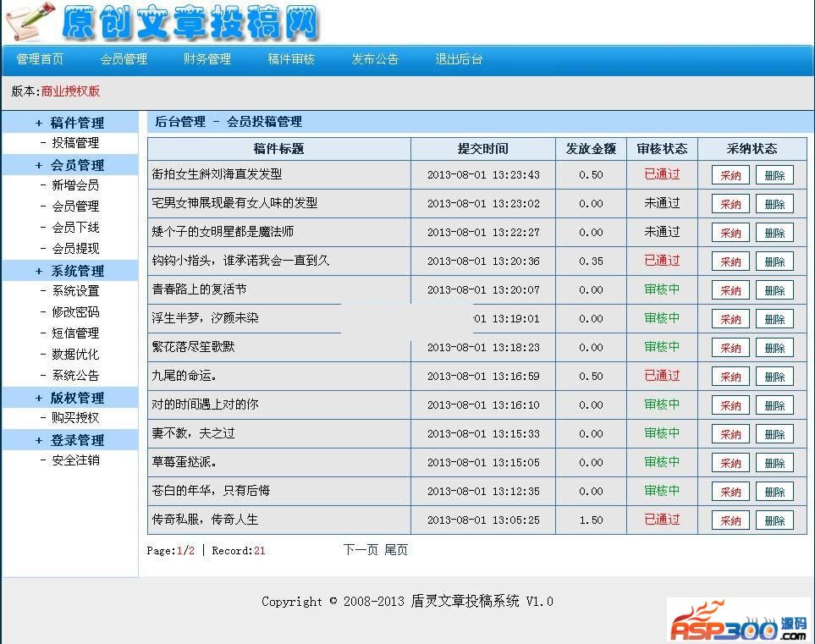Image resolution: width=815 pixels, height=644 pixels.
Task: Click title 街拍女生斜刘海直发发型
Action: pyautogui.click(x=217, y=174)
